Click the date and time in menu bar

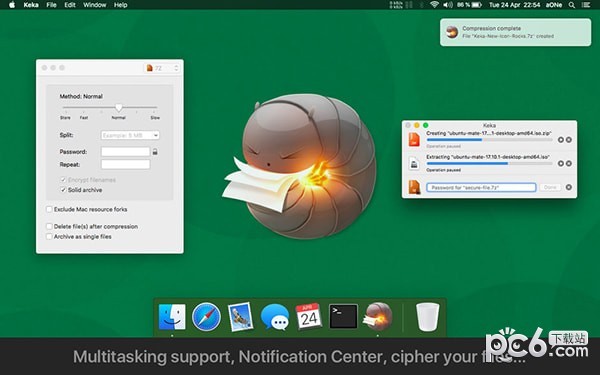coord(515,5)
